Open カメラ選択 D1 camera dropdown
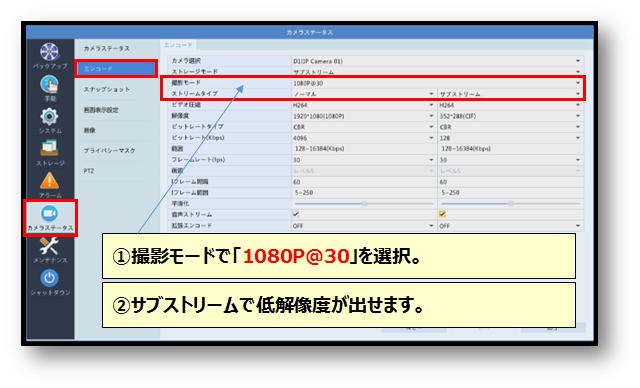The width and height of the screenshot is (640, 388). coord(437,61)
